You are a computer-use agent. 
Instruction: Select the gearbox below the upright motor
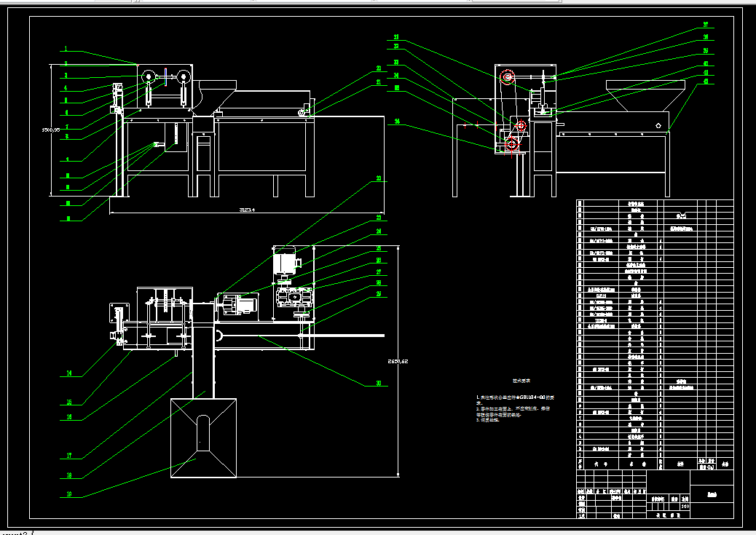coord(294,296)
